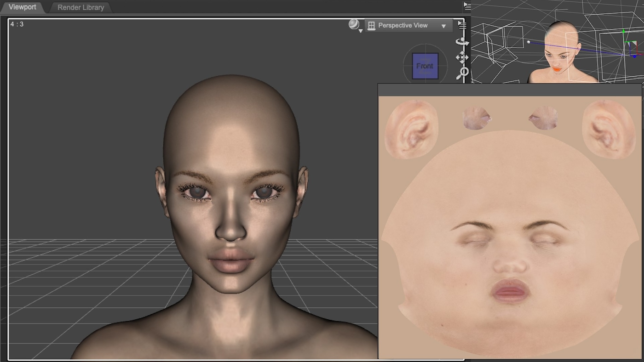
Task: Click the pane layout icon inside the Perspective View selector
Action: 371,25
